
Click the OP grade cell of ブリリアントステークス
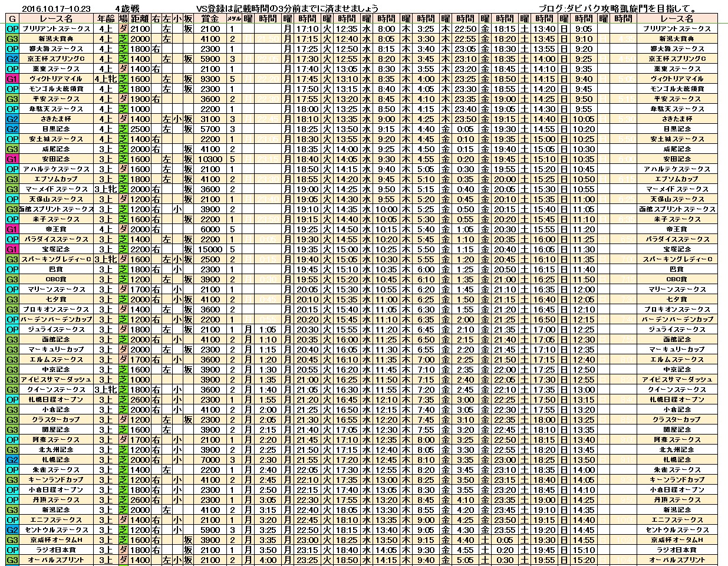click(12, 28)
